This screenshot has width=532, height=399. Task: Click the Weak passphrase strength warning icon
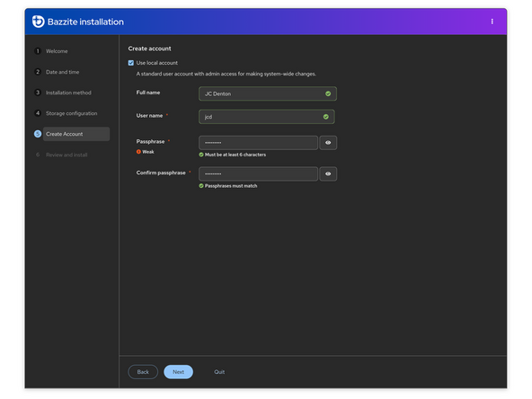point(138,152)
